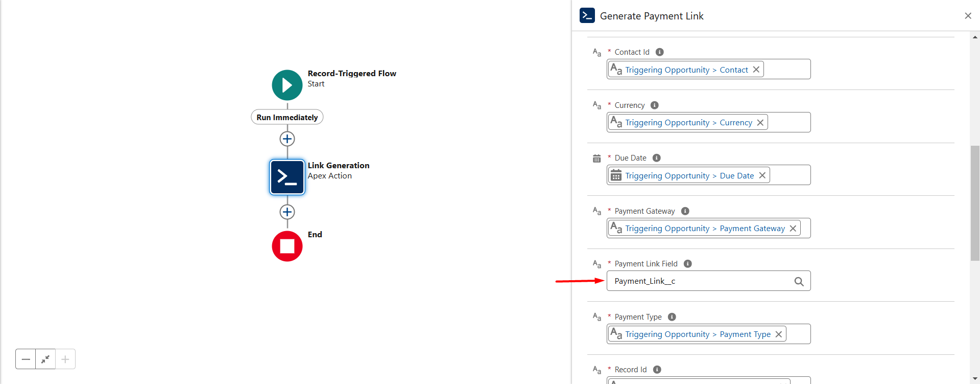Click the Record-Triggered Flow label

pyautogui.click(x=352, y=74)
